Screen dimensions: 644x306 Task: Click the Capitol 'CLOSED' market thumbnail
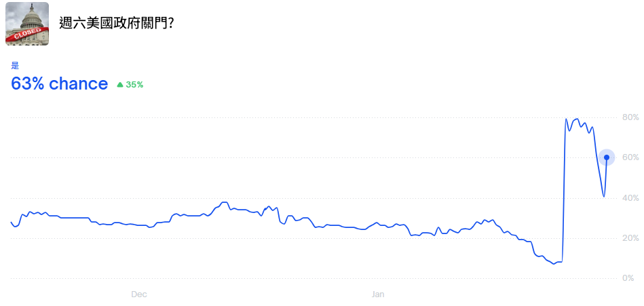click(27, 23)
